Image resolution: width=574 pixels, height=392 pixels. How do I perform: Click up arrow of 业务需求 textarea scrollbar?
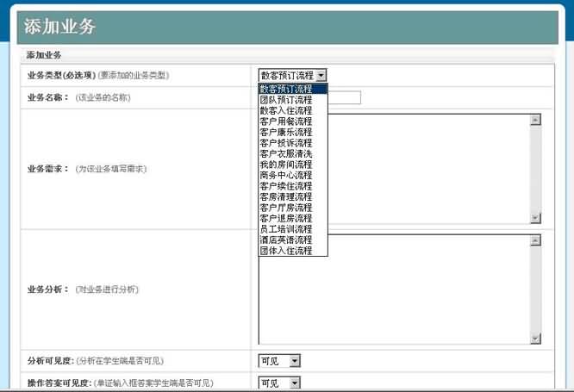pos(535,120)
